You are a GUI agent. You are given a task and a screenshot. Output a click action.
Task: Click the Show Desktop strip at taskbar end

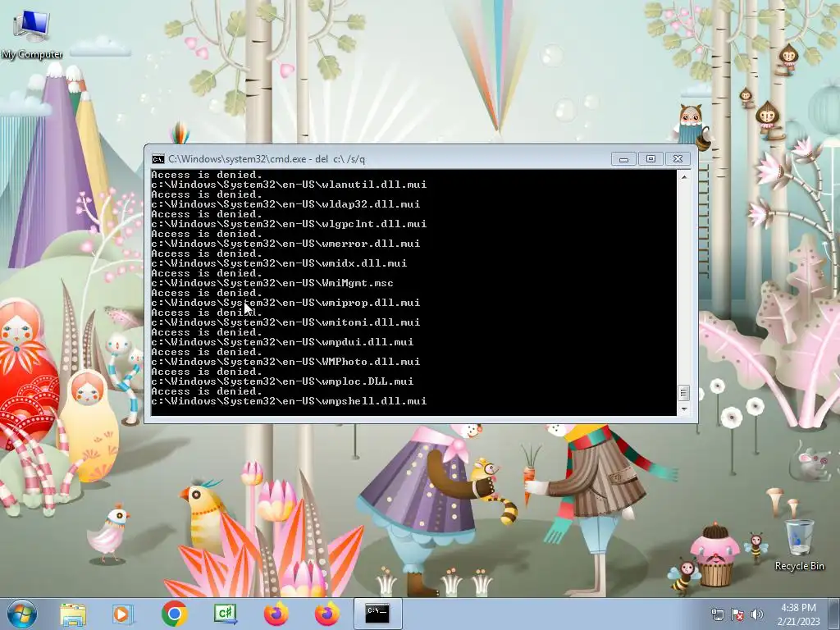pyautogui.click(x=834, y=614)
